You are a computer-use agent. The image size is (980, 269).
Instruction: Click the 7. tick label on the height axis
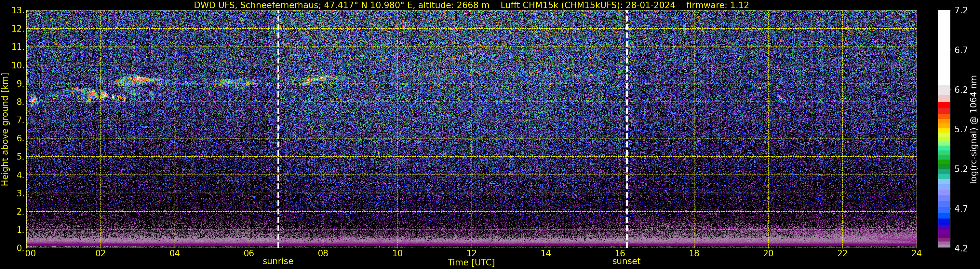pos(20,120)
